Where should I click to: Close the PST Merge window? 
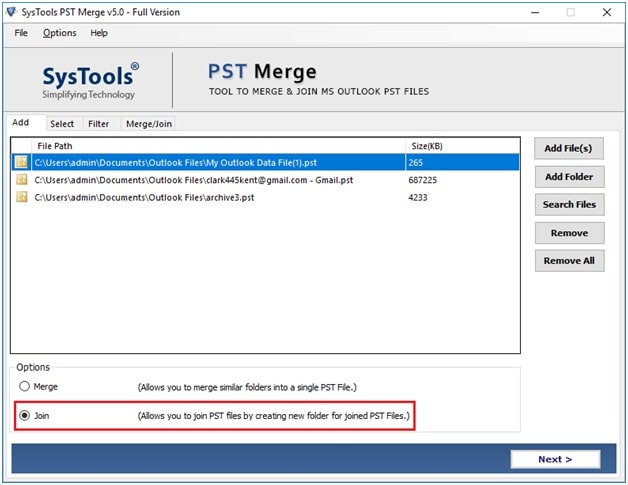(607, 12)
